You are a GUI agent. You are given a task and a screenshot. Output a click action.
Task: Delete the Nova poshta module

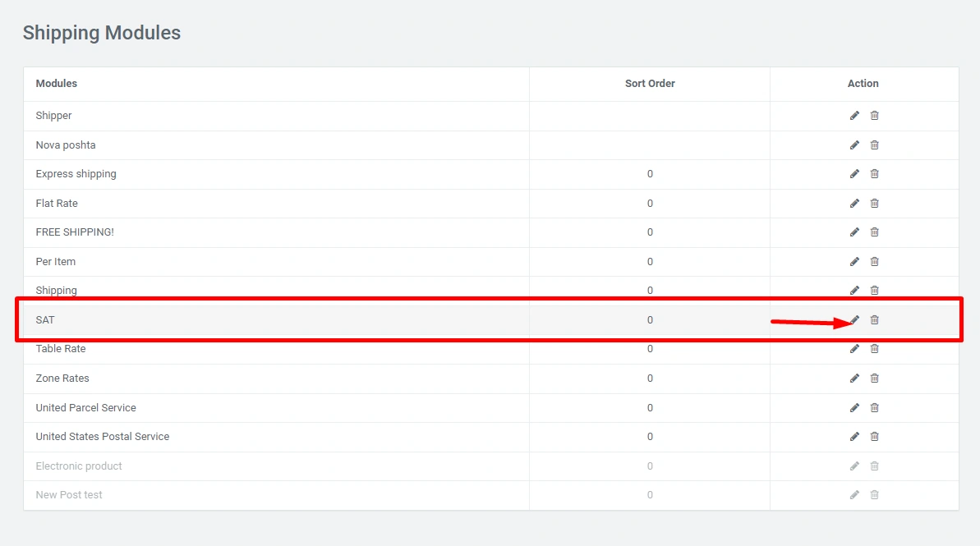874,145
